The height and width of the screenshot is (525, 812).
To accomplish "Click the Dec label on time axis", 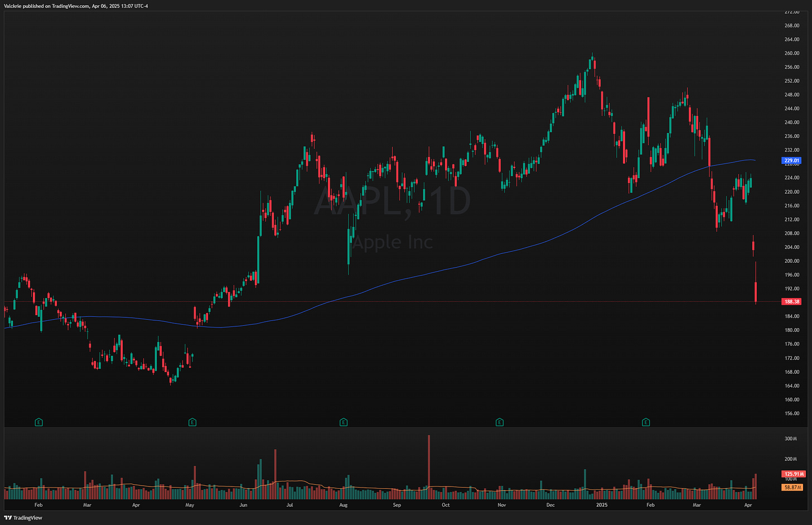I will point(550,505).
